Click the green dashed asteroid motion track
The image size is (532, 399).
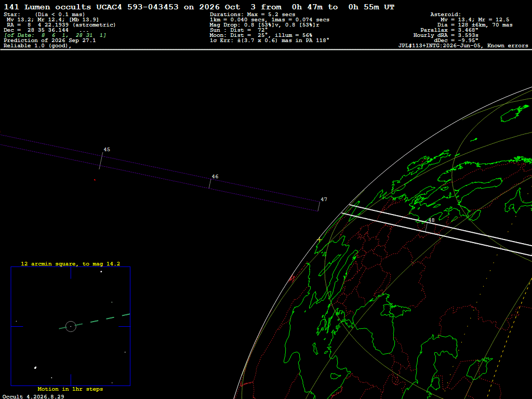(x=95, y=321)
